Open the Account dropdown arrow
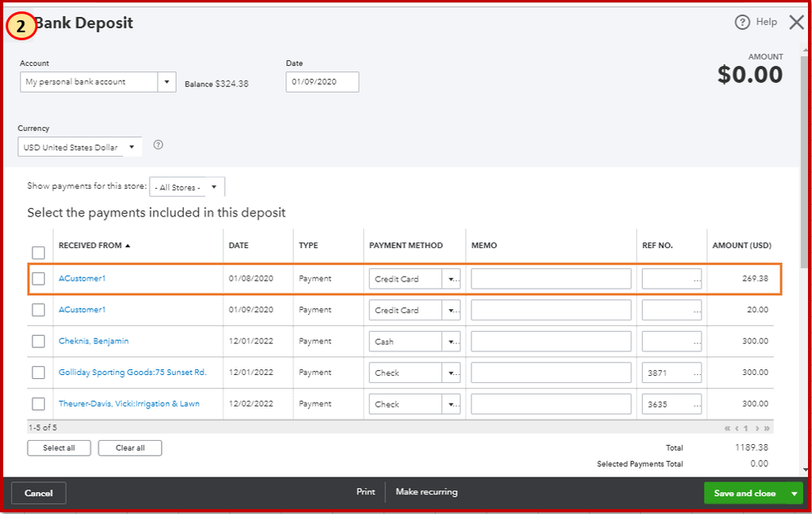This screenshot has width=812, height=514. (x=167, y=82)
